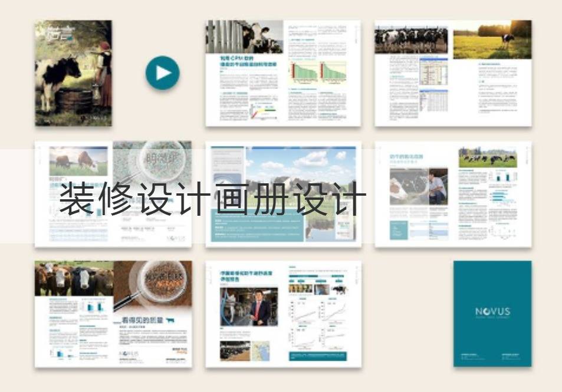Select the spread with grazing brown cows
562x392 pixels.
tap(113, 194)
